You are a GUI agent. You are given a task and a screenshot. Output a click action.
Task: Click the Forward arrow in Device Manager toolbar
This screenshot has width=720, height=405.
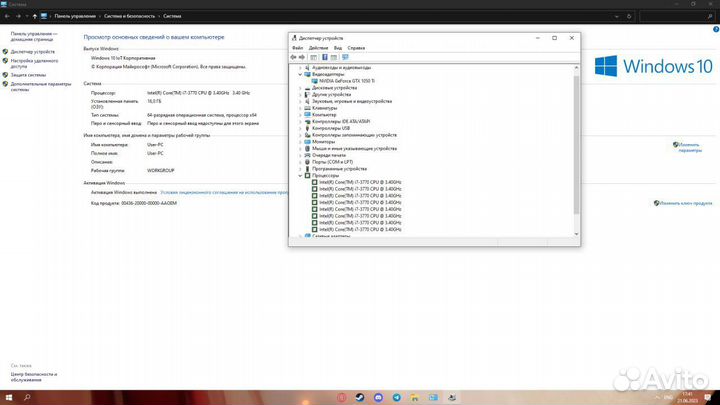302,57
